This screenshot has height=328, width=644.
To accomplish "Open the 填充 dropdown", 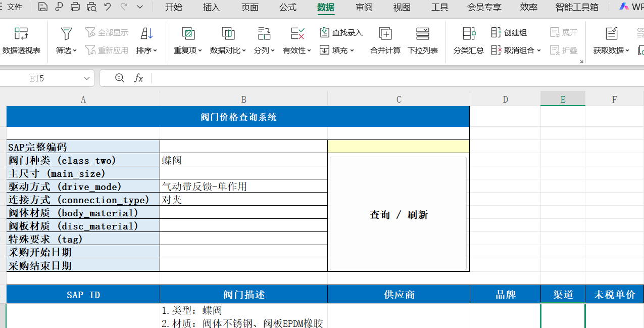I will tap(352, 51).
